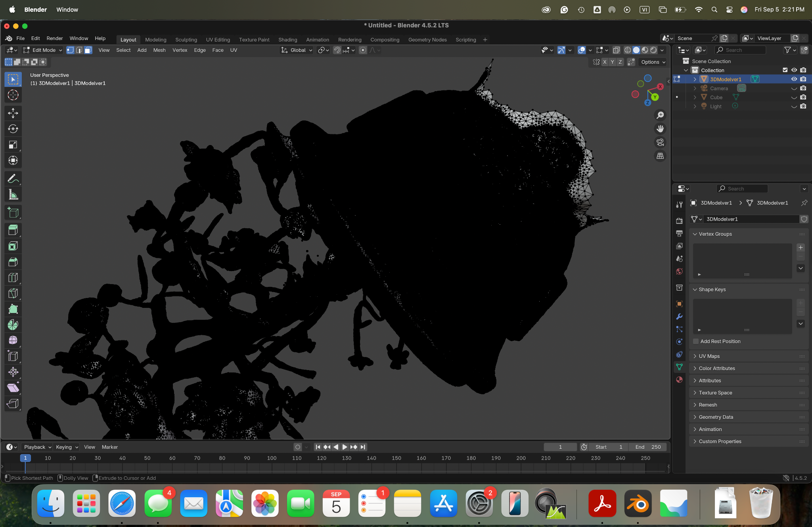The width and height of the screenshot is (812, 527).
Task: Click the Options button in viewport
Action: click(x=653, y=62)
